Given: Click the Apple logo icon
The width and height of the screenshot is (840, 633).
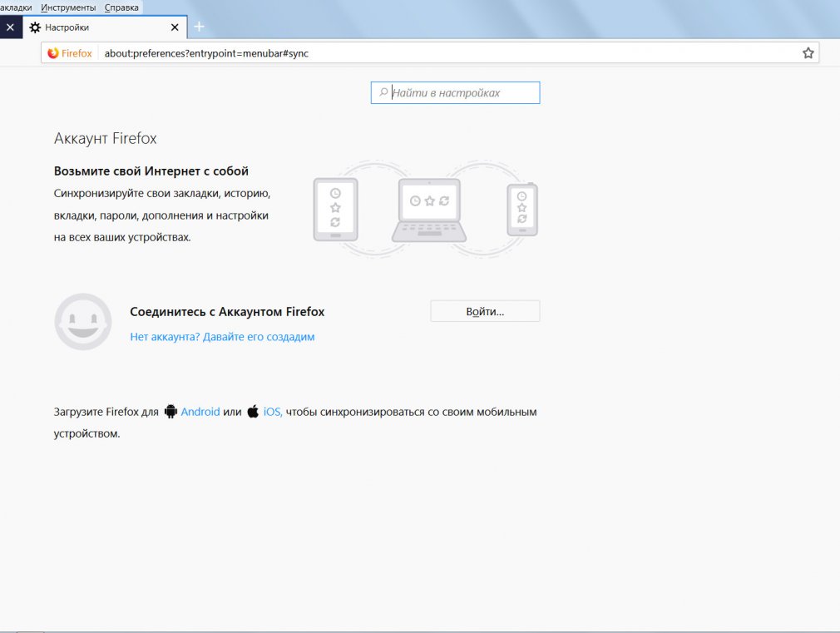Looking at the screenshot, I should tap(253, 411).
